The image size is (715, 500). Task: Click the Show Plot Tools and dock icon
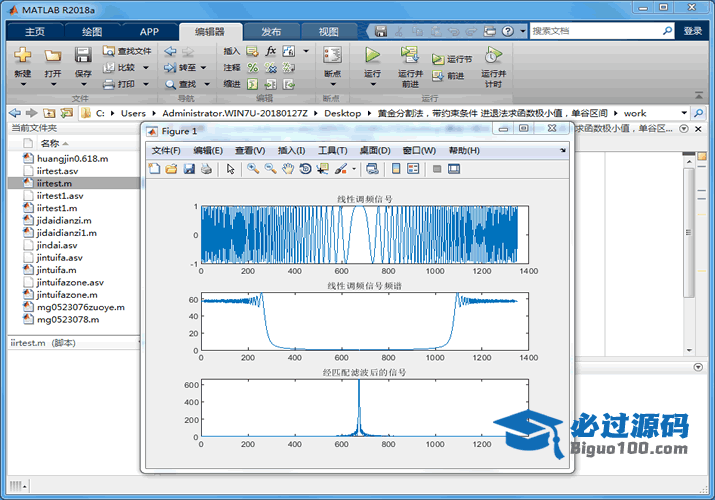[454, 169]
